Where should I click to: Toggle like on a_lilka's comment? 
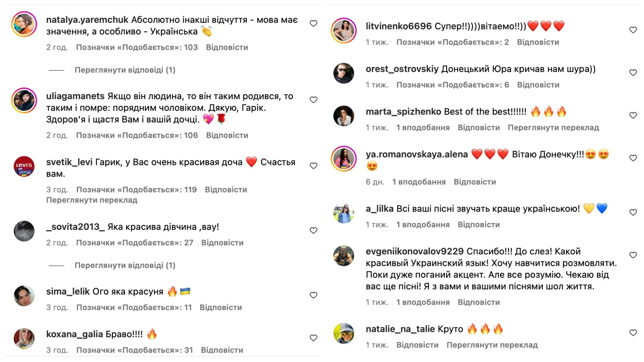(x=633, y=213)
